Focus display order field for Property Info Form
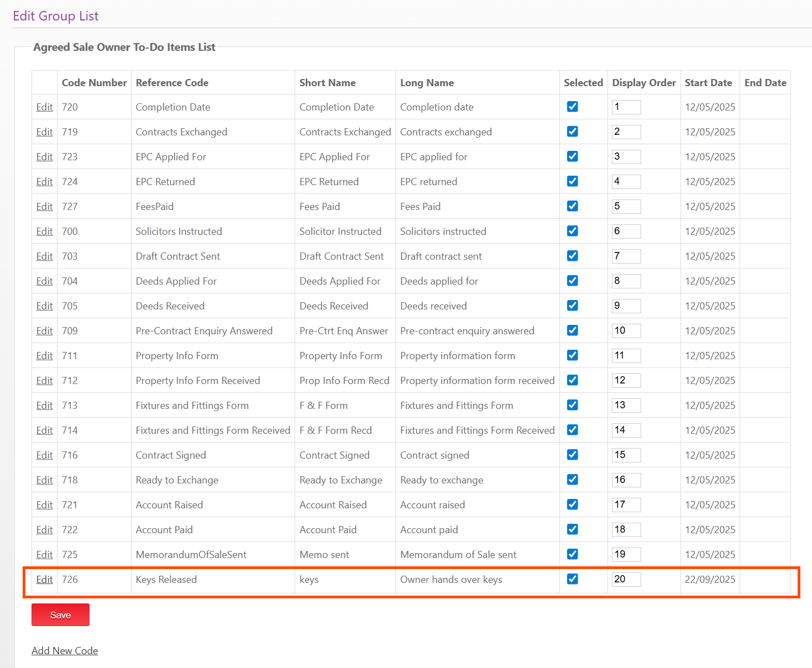Screen dimensions: 812x668 click(x=626, y=356)
